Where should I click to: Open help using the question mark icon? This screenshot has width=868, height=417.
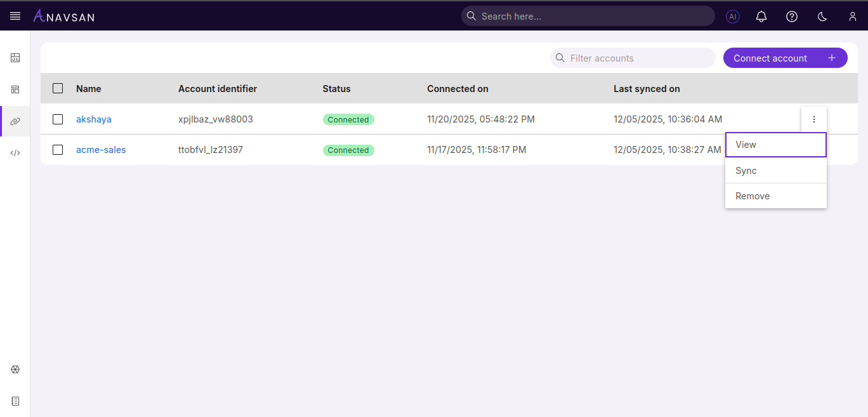[792, 17]
